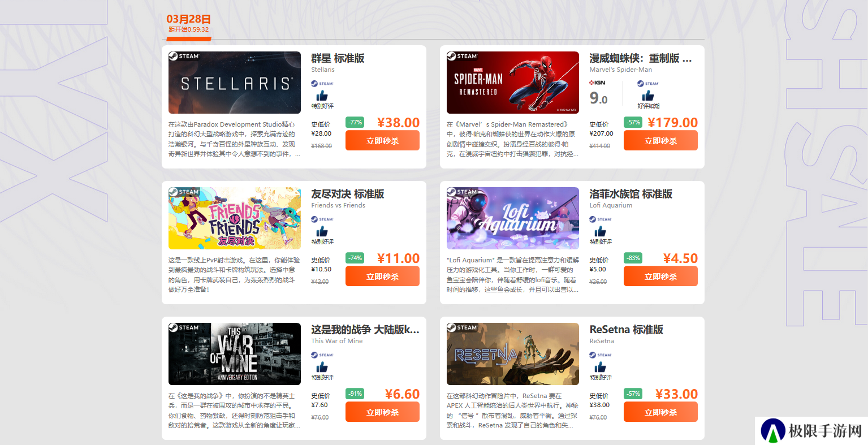
Task: Click the thumbs-up review icon for Spider-Man Remastered
Action: click(648, 96)
